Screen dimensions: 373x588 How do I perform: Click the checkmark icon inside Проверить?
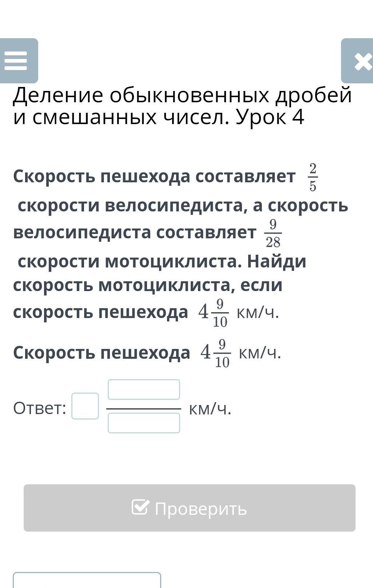(140, 507)
